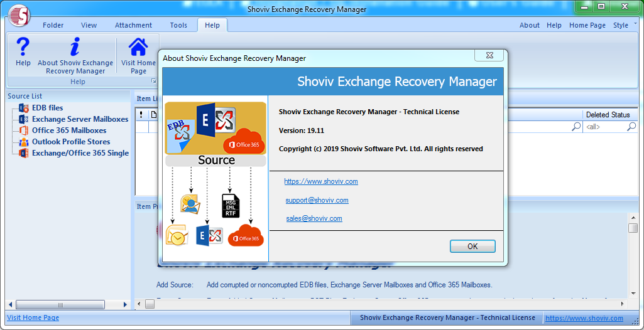The image size is (644, 330).
Task: Open the View ribbon tab
Action: (89, 25)
